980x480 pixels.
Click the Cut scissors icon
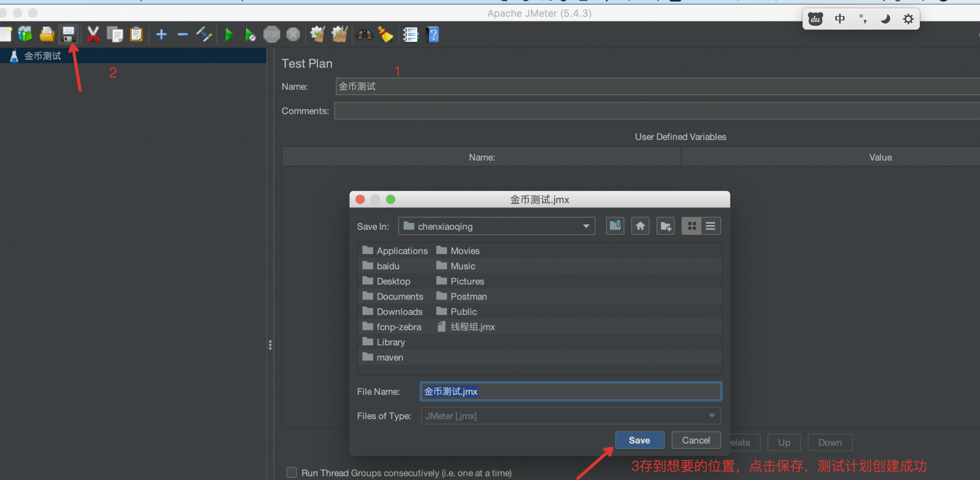click(93, 34)
